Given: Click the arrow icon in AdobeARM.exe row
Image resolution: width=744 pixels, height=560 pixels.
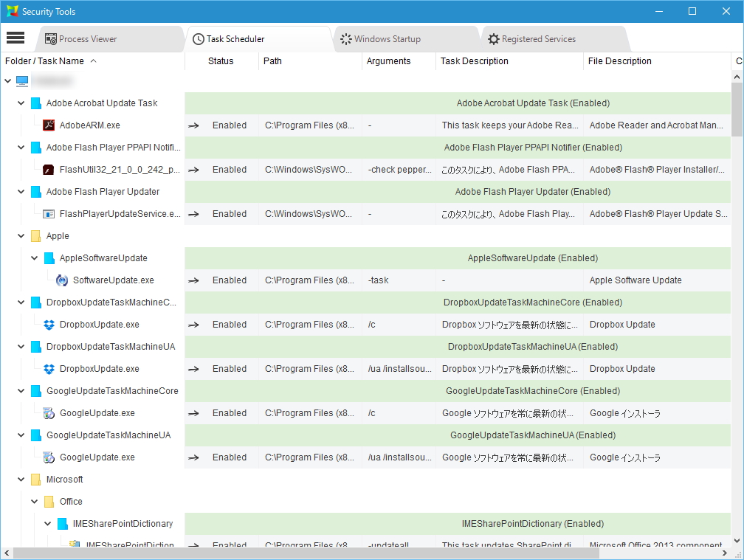Looking at the screenshot, I should 193,125.
